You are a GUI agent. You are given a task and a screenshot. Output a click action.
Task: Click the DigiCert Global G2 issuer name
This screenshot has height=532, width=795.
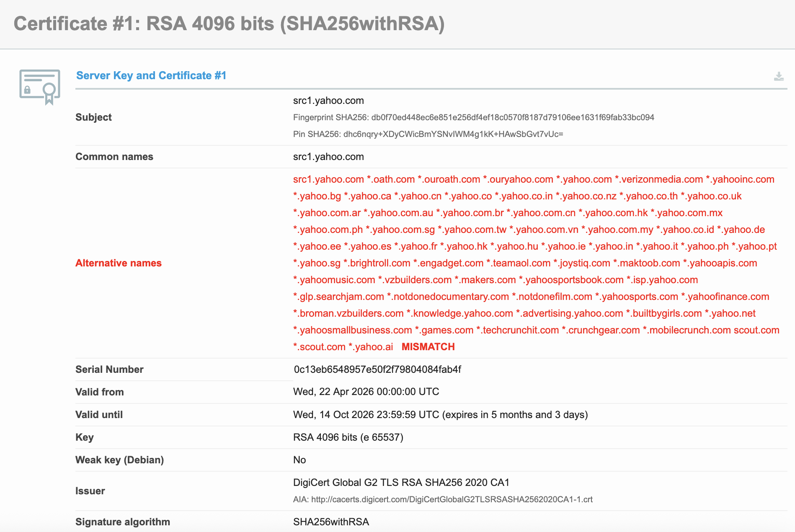coord(401,483)
